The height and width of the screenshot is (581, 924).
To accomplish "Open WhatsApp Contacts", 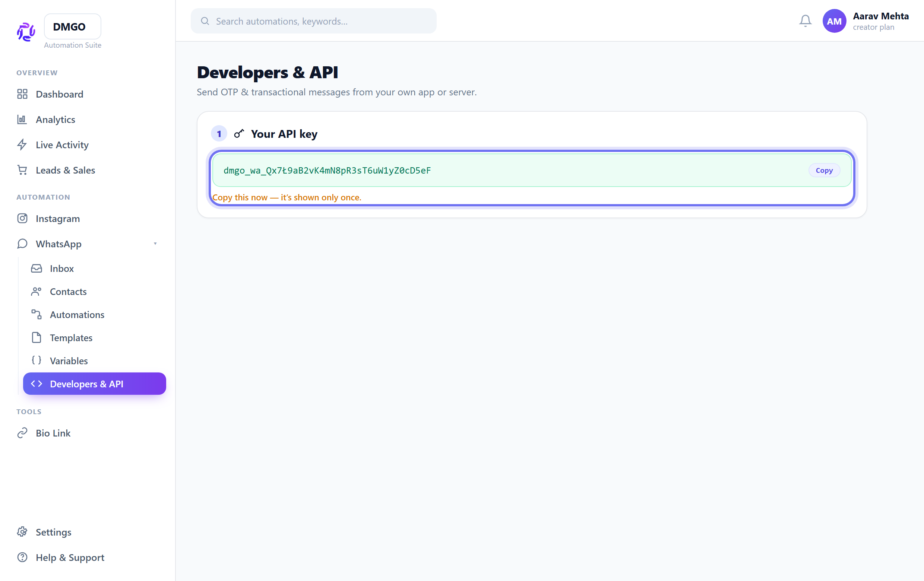I will pos(94,291).
